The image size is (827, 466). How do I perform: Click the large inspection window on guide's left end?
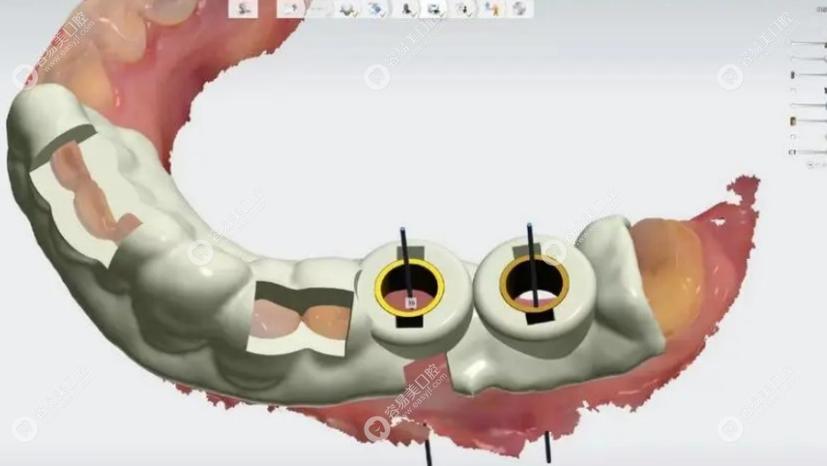click(78, 192)
